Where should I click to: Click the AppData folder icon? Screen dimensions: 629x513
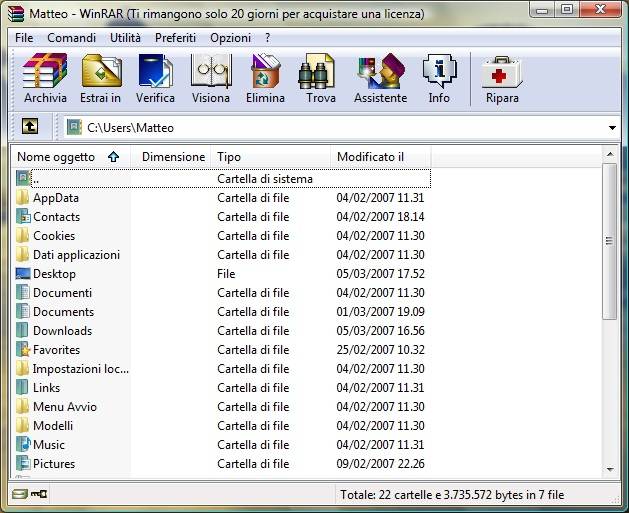[23, 197]
